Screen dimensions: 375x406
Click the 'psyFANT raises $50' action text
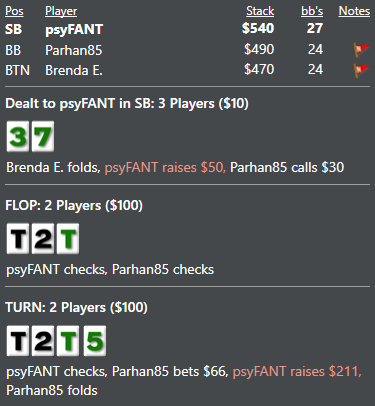[x=165, y=167]
